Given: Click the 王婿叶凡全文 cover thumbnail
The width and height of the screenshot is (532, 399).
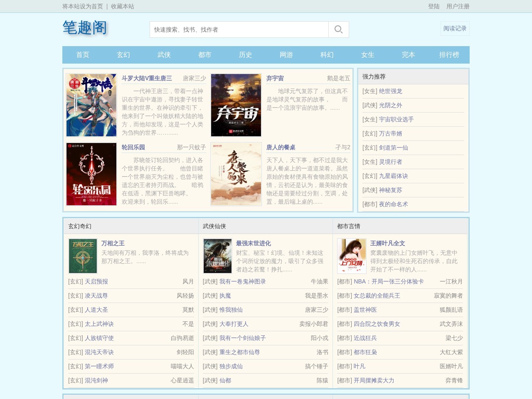Looking at the screenshot, I should click(x=352, y=256).
